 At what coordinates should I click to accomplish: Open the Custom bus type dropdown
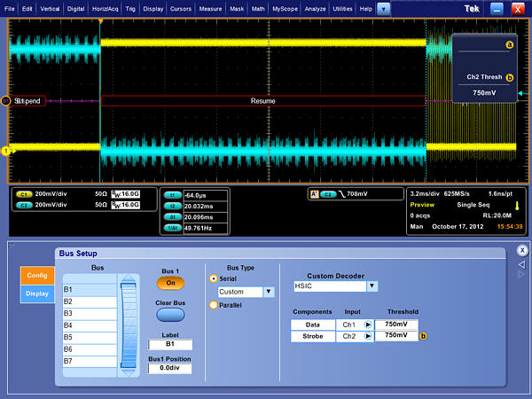(269, 292)
